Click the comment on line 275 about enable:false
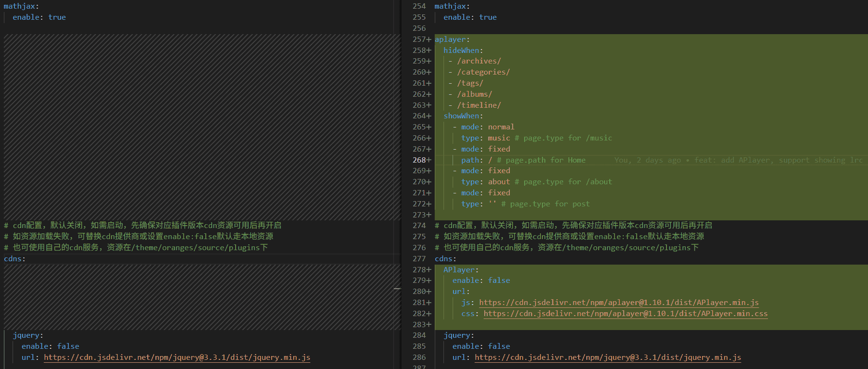 [x=569, y=237]
